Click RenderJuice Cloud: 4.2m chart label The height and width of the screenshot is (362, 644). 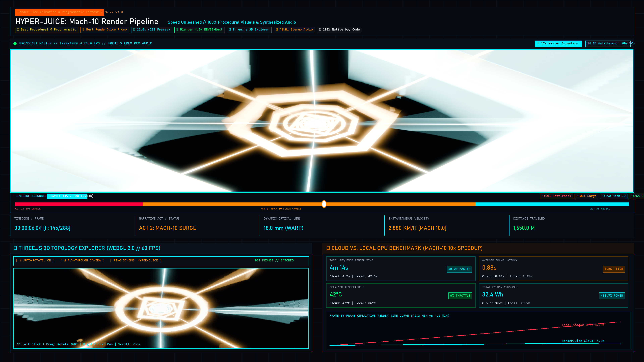583,341
